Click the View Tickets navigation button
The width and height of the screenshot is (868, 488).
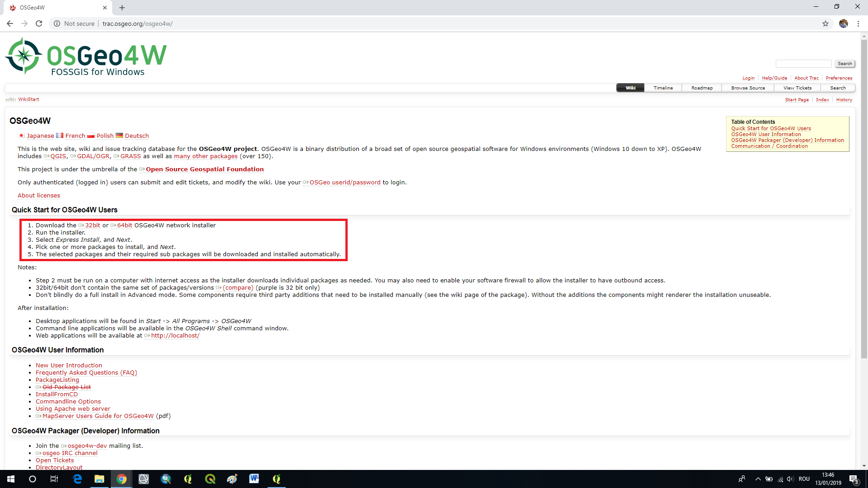click(x=797, y=88)
